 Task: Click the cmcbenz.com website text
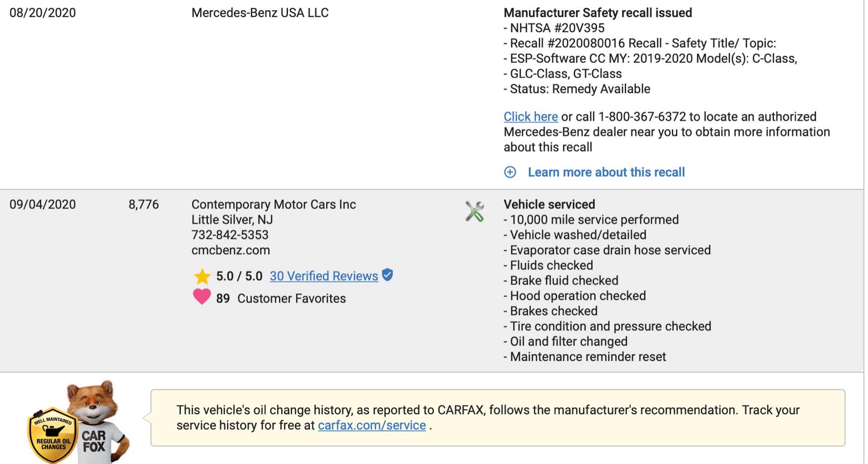[x=231, y=250]
